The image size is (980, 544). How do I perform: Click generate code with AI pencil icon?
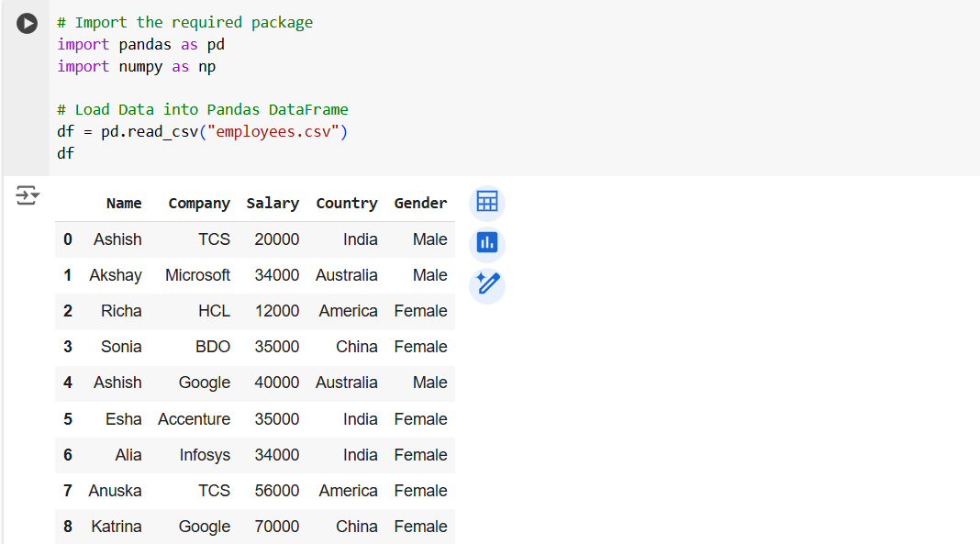487,284
